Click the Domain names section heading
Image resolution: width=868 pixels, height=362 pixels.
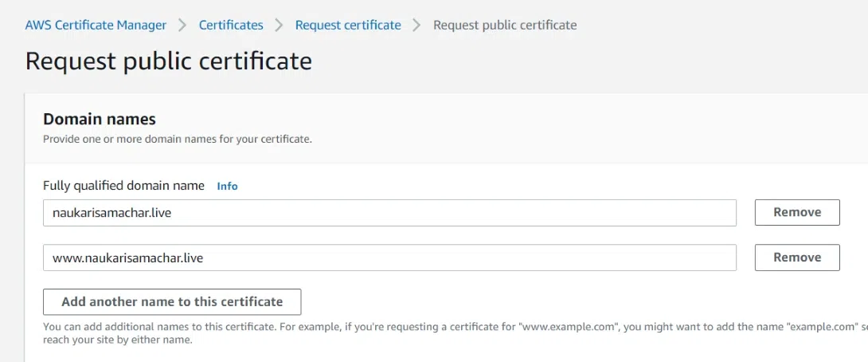pos(100,119)
